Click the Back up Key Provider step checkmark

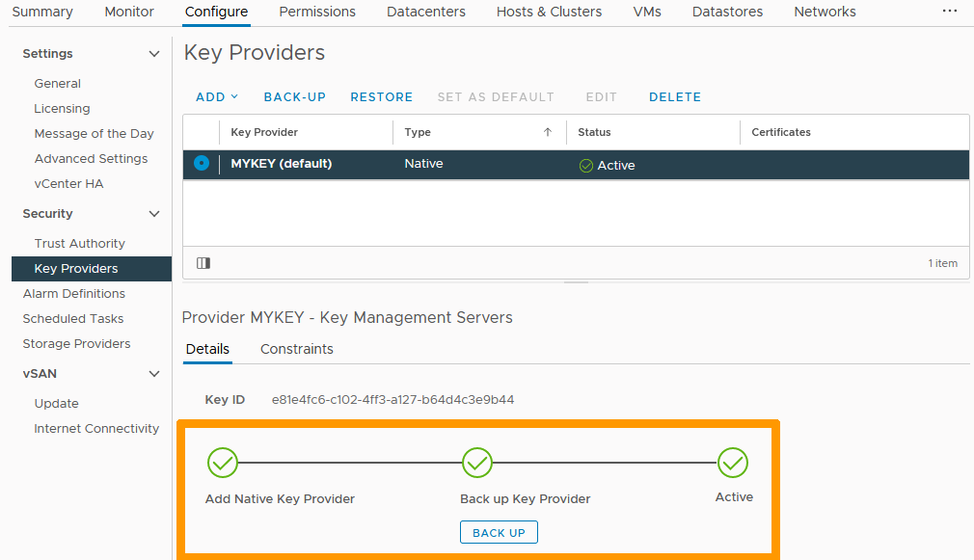coord(477,463)
